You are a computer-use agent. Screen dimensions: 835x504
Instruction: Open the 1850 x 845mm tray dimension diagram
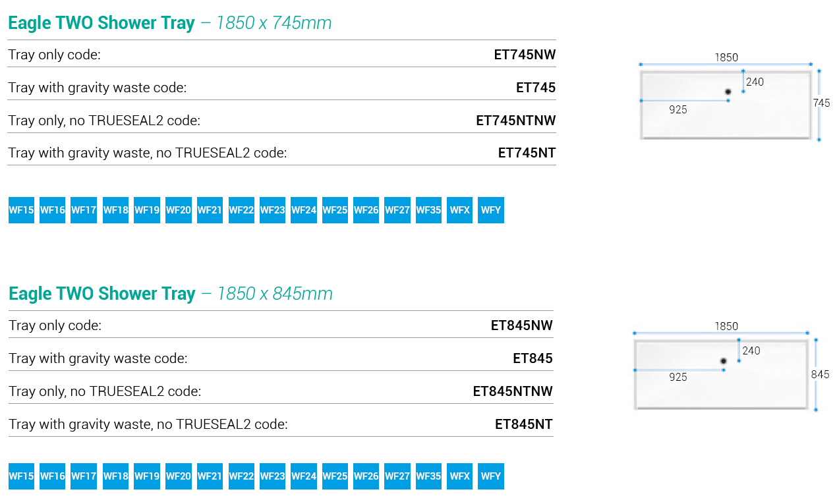click(x=727, y=366)
